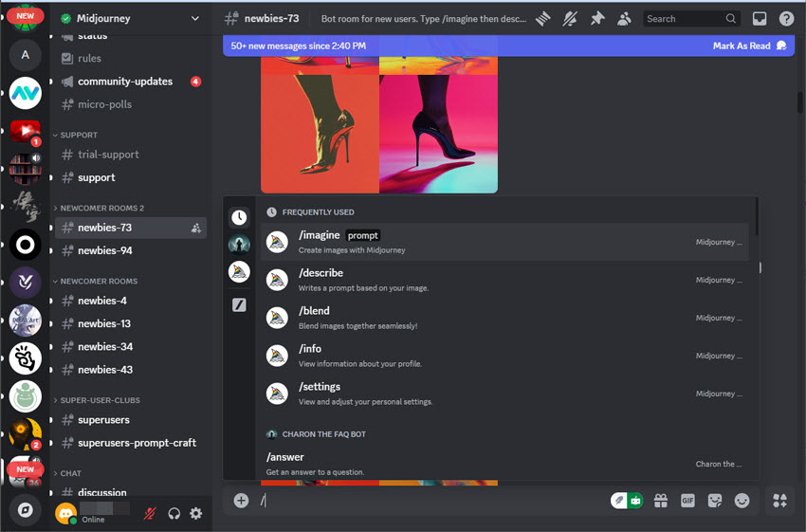Toggle the pen and robot switch in message bar

coord(627,500)
